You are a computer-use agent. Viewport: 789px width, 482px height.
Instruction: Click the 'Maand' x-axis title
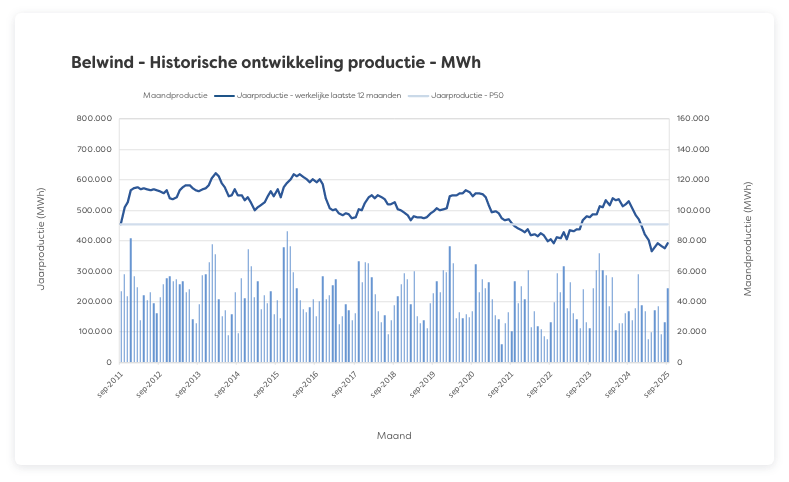click(x=394, y=436)
